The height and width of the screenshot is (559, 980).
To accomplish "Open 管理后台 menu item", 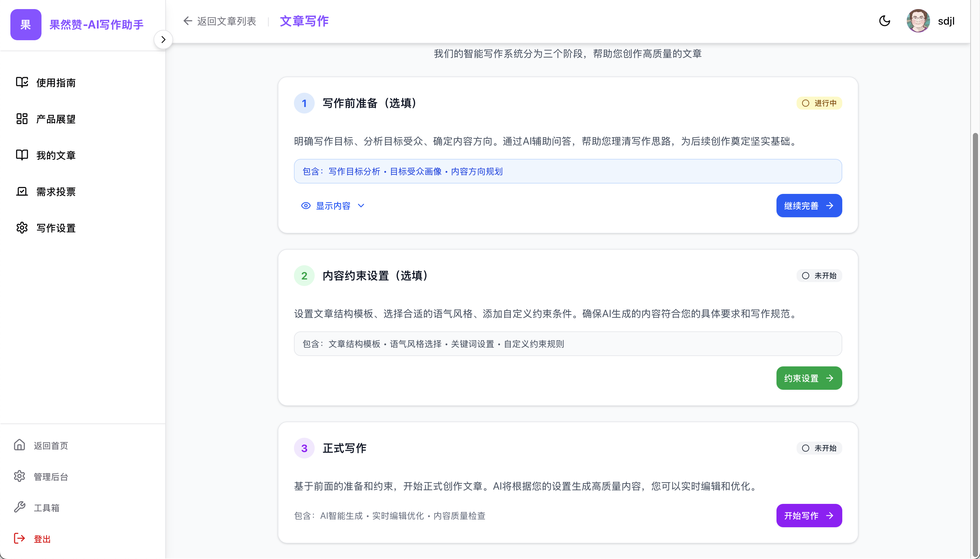I will click(51, 476).
